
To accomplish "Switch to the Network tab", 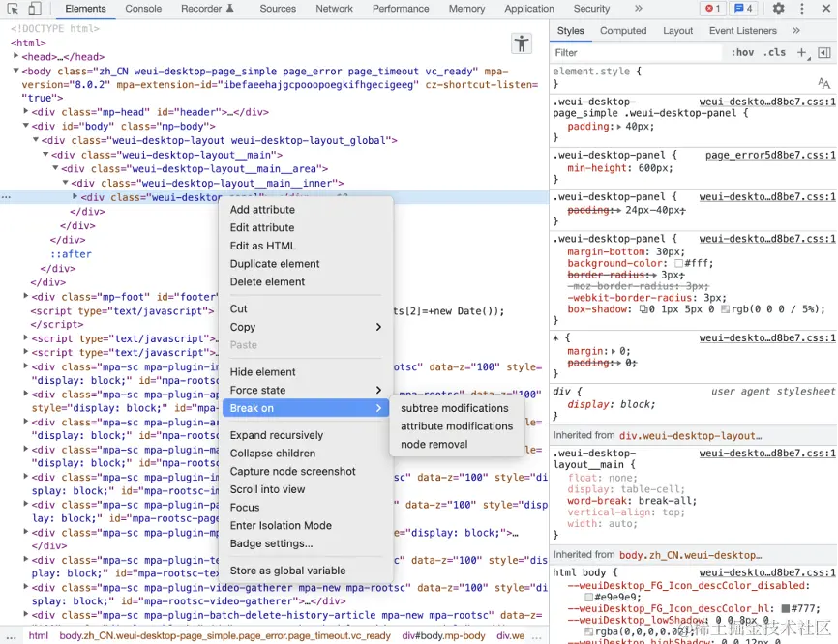I will tap(334, 9).
